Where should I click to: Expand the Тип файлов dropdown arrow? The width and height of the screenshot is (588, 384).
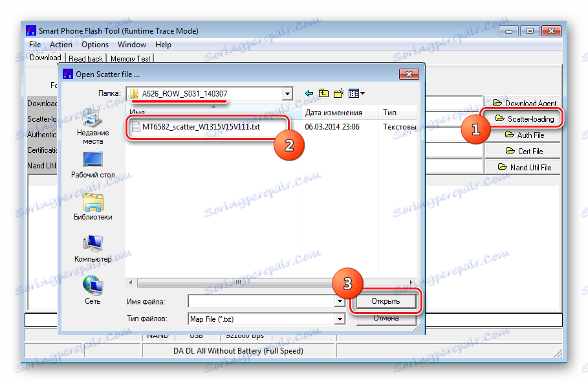pyautogui.click(x=340, y=319)
